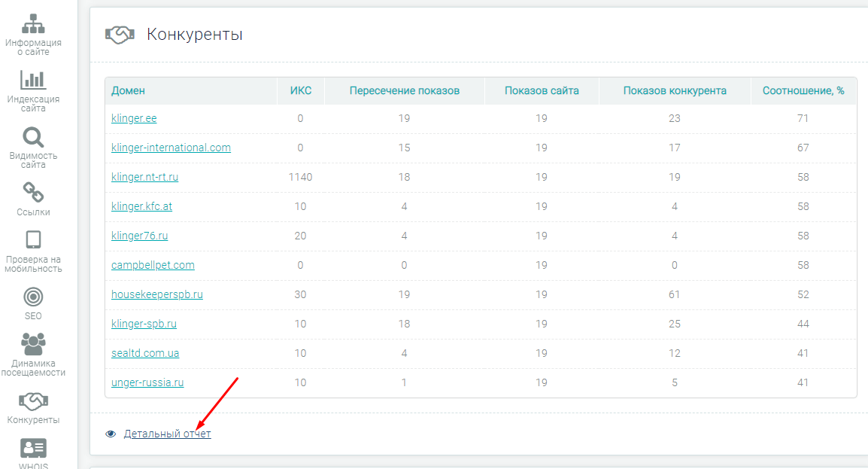The height and width of the screenshot is (469, 868).
Task: Open the Детальный отчет link
Action: pos(168,434)
